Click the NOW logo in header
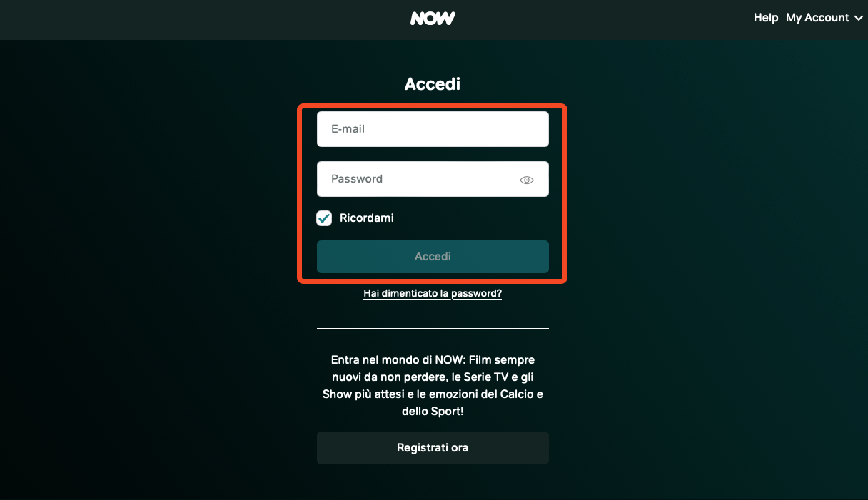 433,18
